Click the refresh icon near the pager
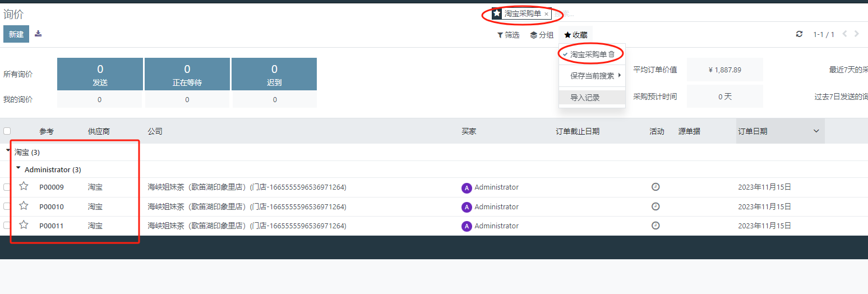The image size is (868, 294). pyautogui.click(x=799, y=34)
